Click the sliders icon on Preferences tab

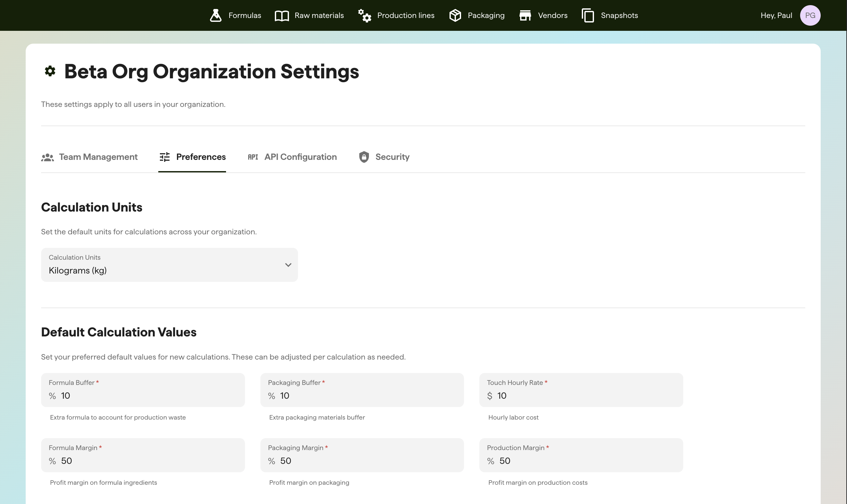(x=165, y=157)
